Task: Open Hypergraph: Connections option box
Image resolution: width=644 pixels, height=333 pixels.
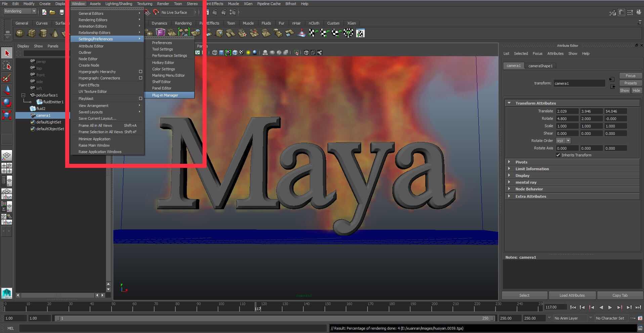Action: pyautogui.click(x=140, y=78)
